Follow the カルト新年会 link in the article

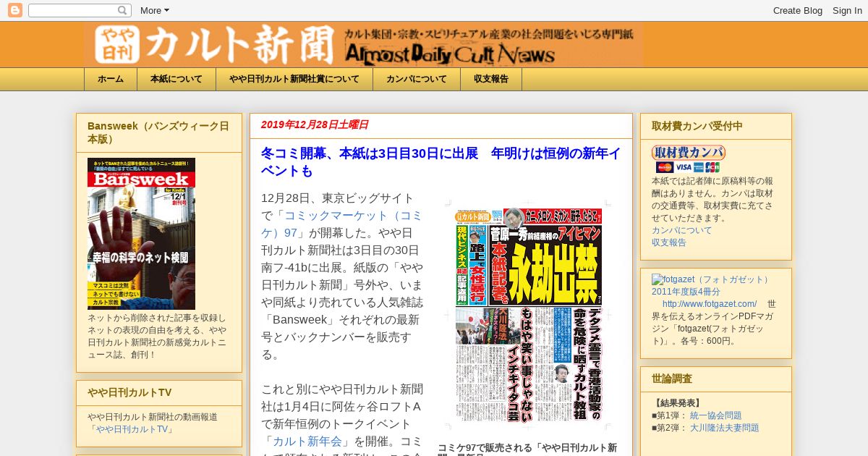tap(307, 442)
